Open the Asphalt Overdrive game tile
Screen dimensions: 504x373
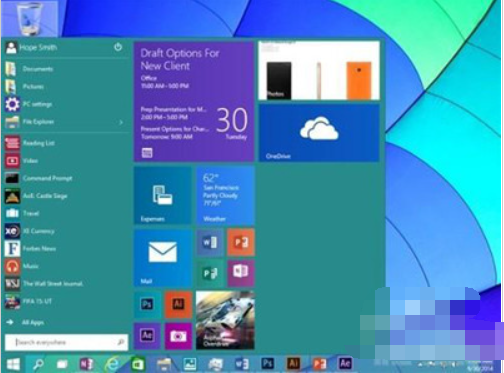225,320
